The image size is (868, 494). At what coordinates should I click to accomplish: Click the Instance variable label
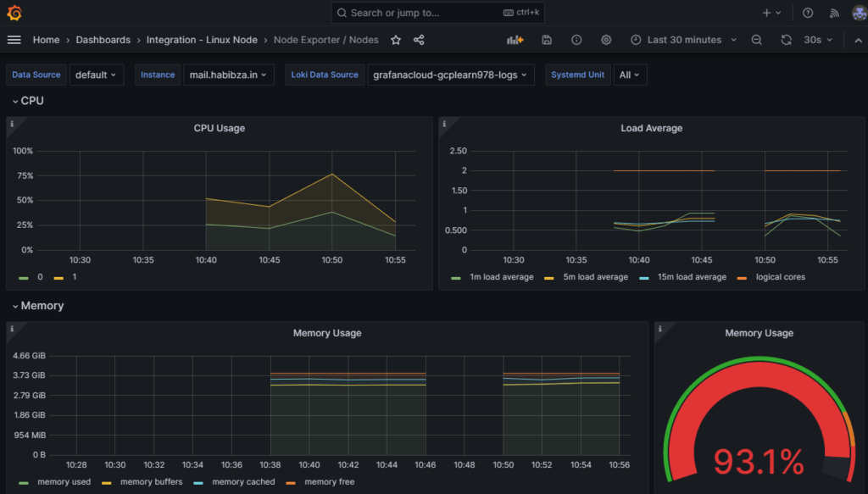[x=157, y=75]
